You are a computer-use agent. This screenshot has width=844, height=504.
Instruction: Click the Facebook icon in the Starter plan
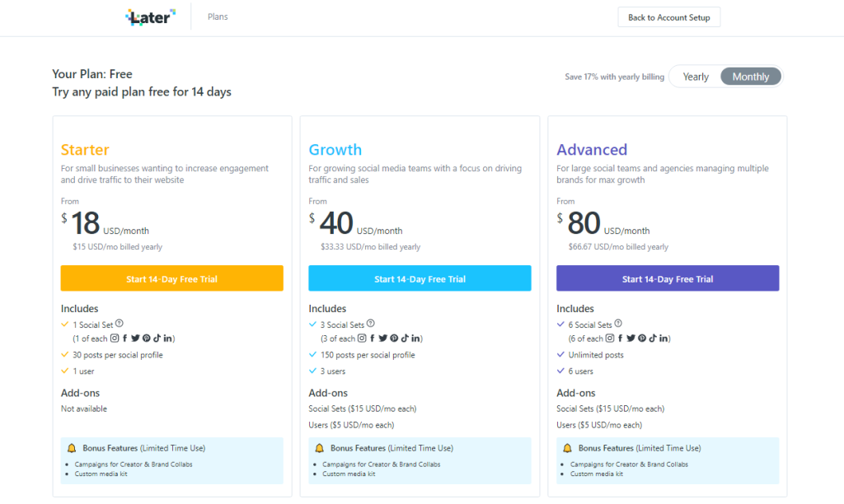125,338
